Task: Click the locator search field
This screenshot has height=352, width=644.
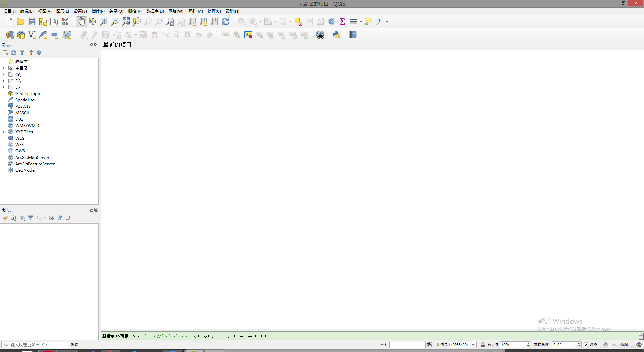Action: (x=35, y=345)
